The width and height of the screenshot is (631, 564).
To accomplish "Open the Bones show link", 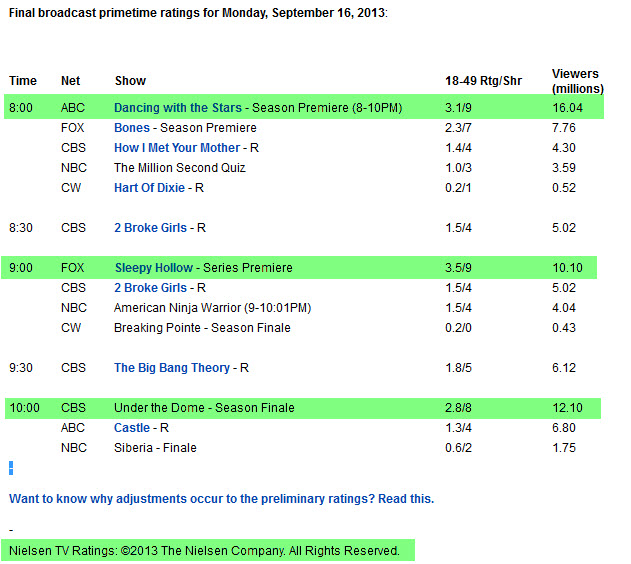I will (132, 128).
